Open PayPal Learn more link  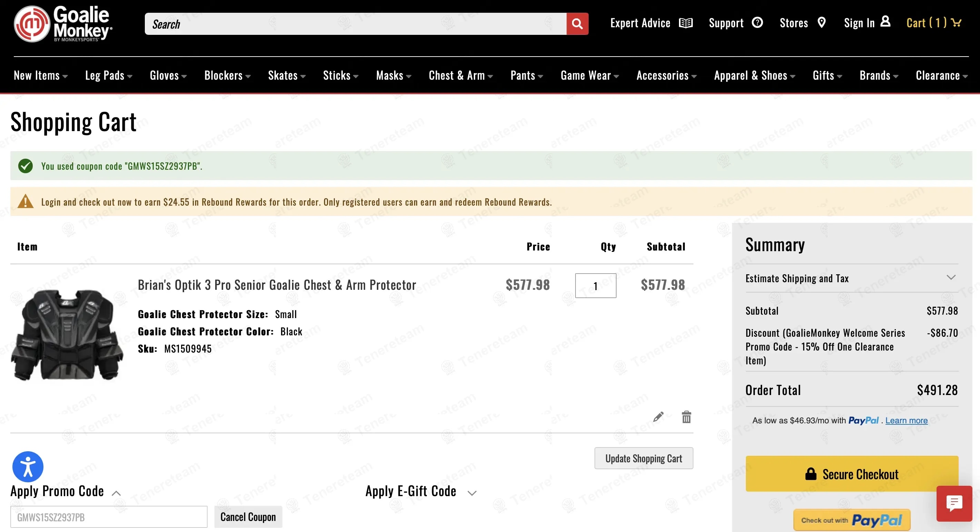906,420
